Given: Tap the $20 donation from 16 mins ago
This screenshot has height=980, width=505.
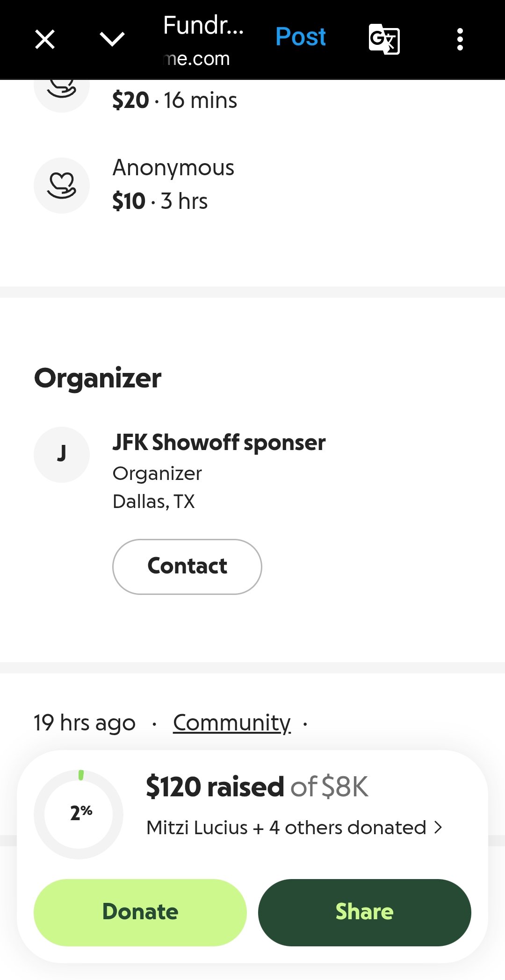Looking at the screenshot, I should (x=175, y=100).
